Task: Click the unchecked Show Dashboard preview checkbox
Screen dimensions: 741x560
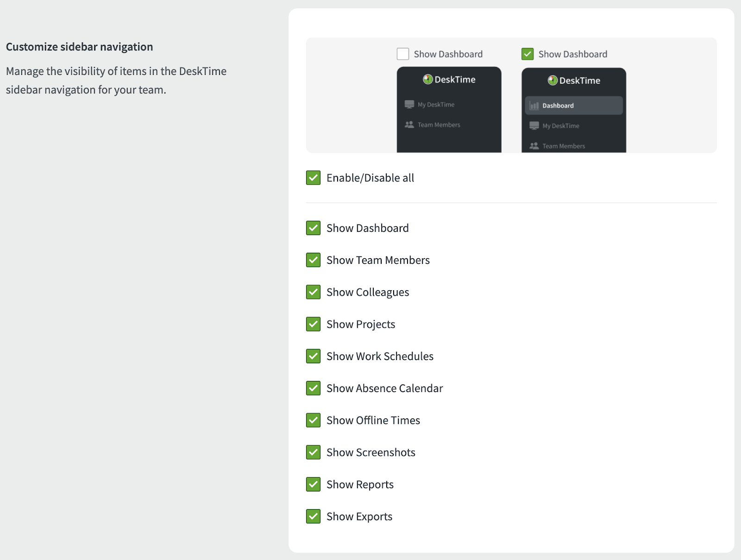Action: [403, 54]
